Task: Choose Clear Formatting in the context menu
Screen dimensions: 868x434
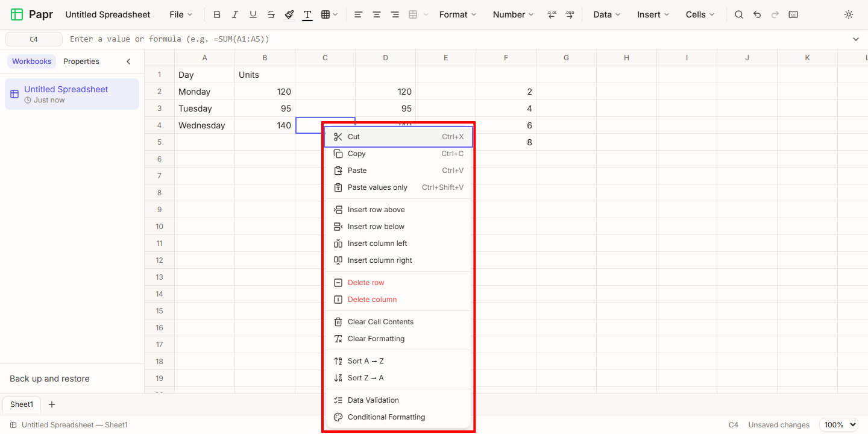Action: coord(398,339)
